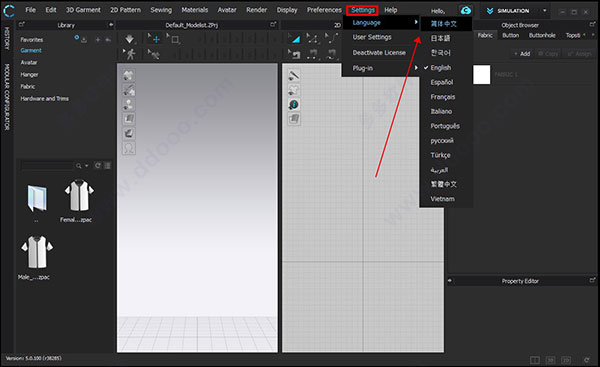This screenshot has width=600, height=367.
Task: Select the Segment Sewing tool in 2D toolbar
Action: pos(313,54)
